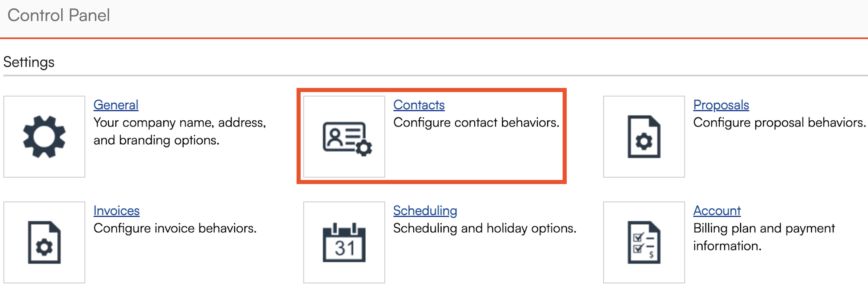Open the Account settings link
The width and height of the screenshot is (868, 288).
click(x=716, y=211)
